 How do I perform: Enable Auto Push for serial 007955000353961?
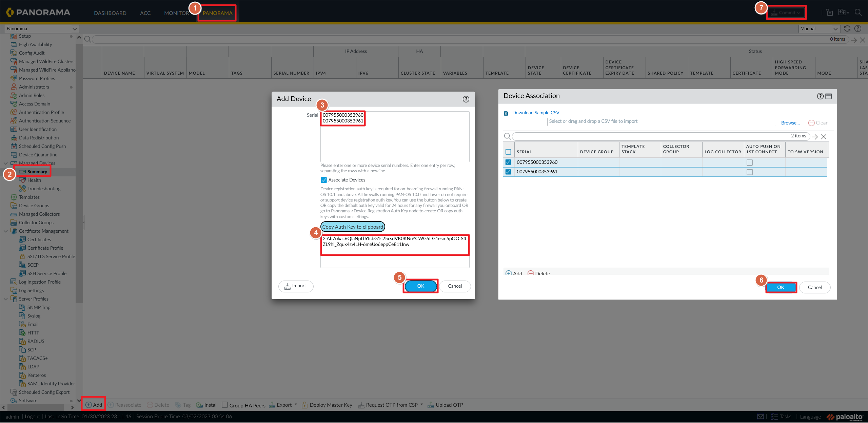pos(750,172)
